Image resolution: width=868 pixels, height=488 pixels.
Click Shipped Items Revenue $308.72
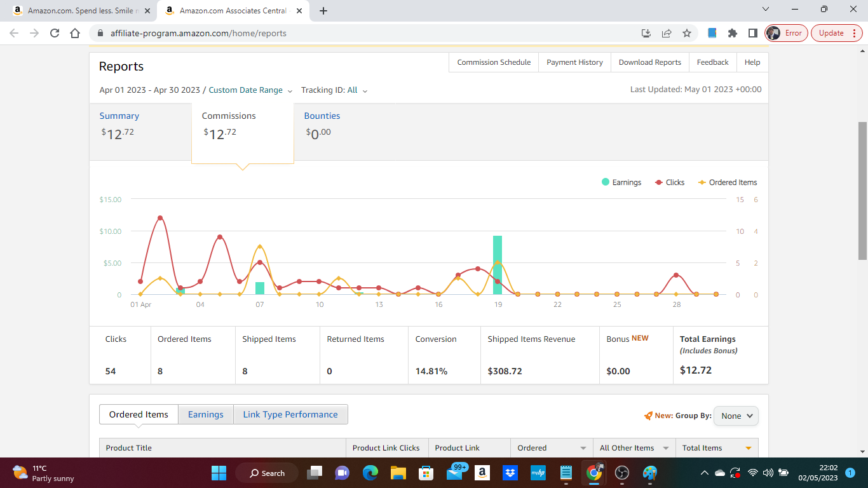tap(505, 371)
